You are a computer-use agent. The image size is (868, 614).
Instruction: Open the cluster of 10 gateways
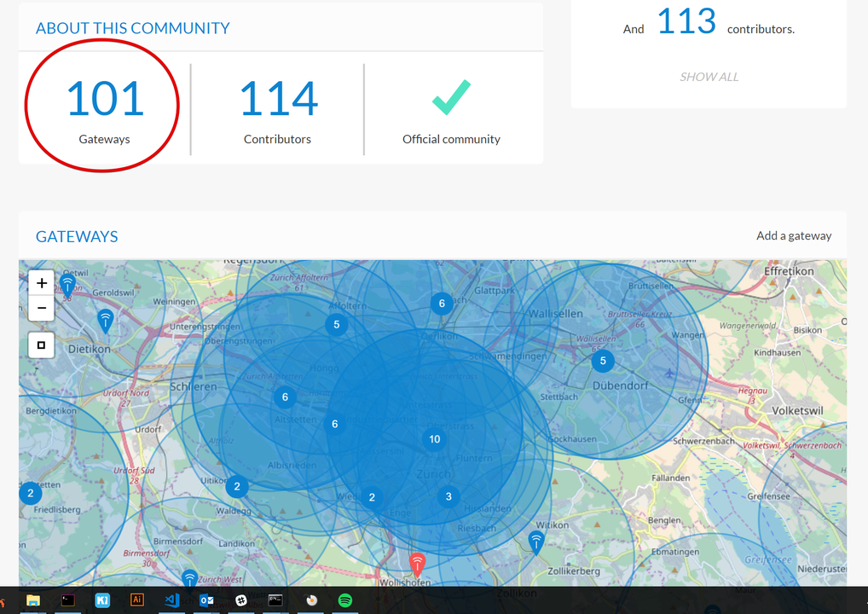click(435, 439)
